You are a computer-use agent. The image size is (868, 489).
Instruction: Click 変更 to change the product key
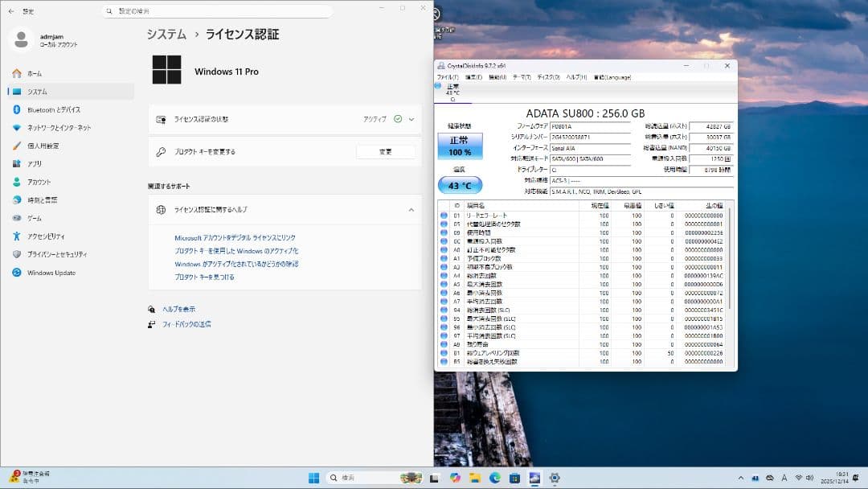coord(387,151)
